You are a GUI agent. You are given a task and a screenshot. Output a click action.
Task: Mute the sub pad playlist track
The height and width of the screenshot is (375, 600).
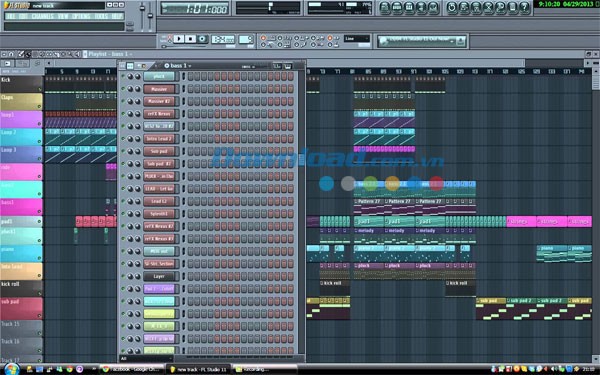(39, 316)
